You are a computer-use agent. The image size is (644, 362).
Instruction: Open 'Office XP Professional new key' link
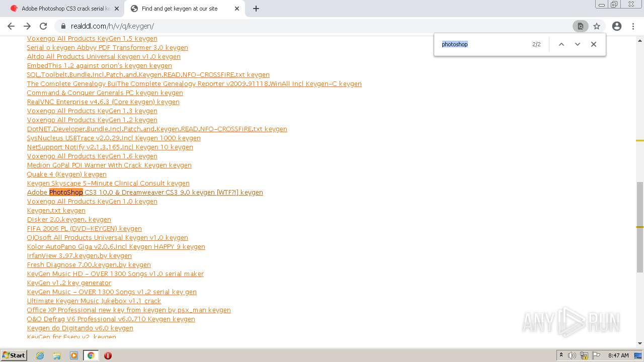[129, 310]
